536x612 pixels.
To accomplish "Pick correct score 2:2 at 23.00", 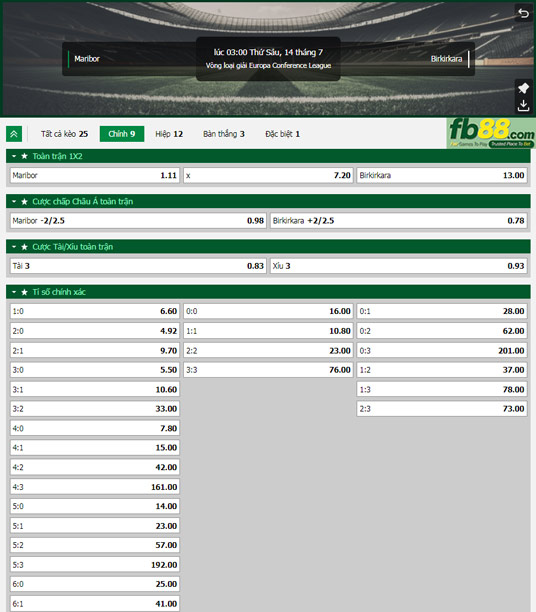I will pos(268,350).
